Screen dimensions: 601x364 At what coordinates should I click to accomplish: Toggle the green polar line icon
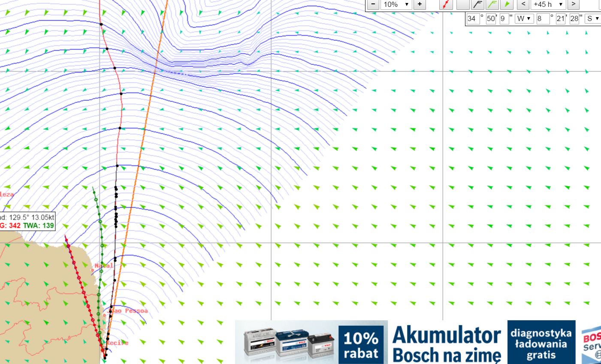pos(492,4)
